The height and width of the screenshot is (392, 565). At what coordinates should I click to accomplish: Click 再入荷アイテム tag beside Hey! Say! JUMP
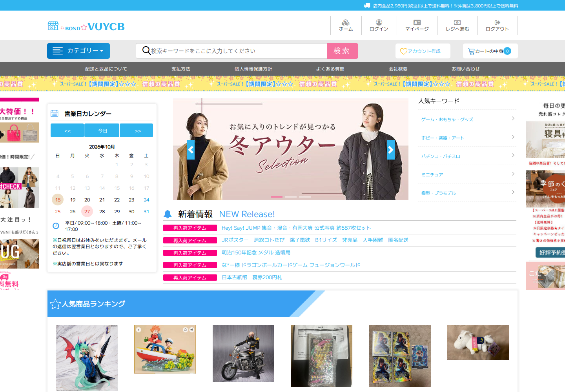point(190,228)
